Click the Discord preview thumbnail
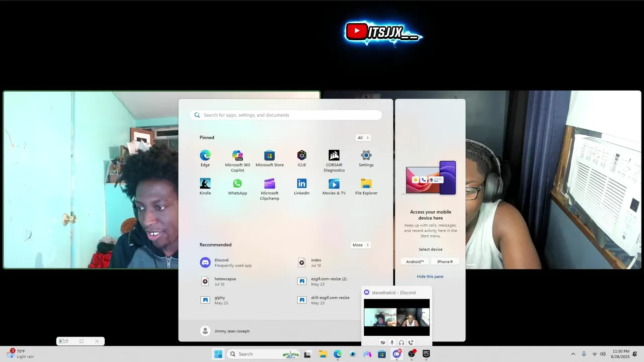The image size is (644, 362). click(x=396, y=317)
